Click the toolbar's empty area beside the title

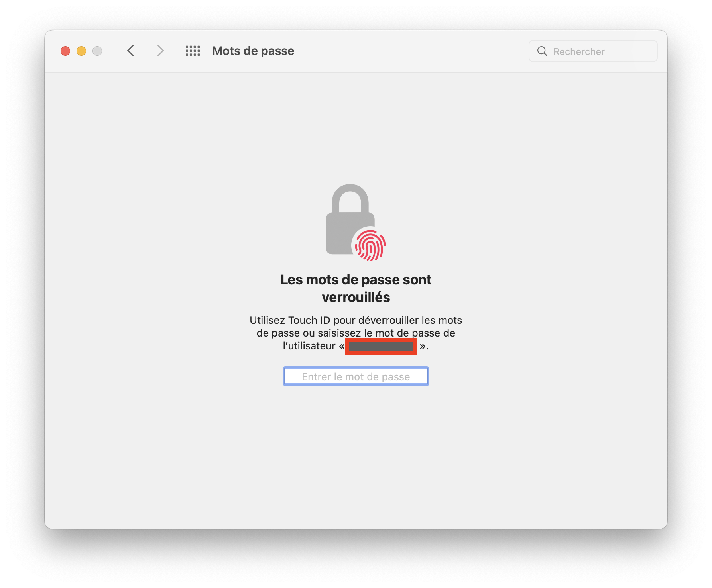tap(411, 51)
